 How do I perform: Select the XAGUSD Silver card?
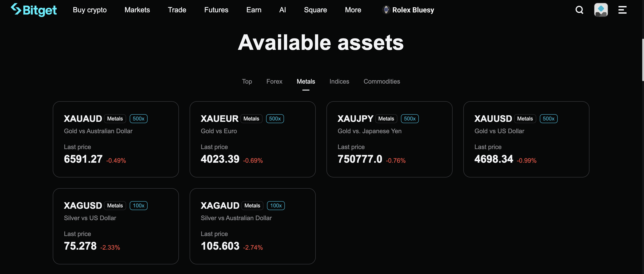[116, 226]
